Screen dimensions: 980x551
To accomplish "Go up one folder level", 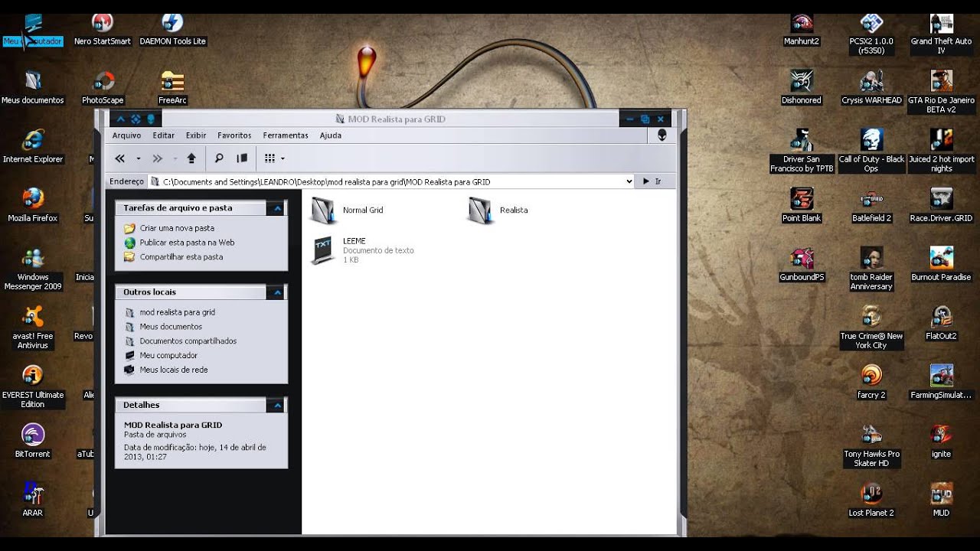I will coord(191,158).
